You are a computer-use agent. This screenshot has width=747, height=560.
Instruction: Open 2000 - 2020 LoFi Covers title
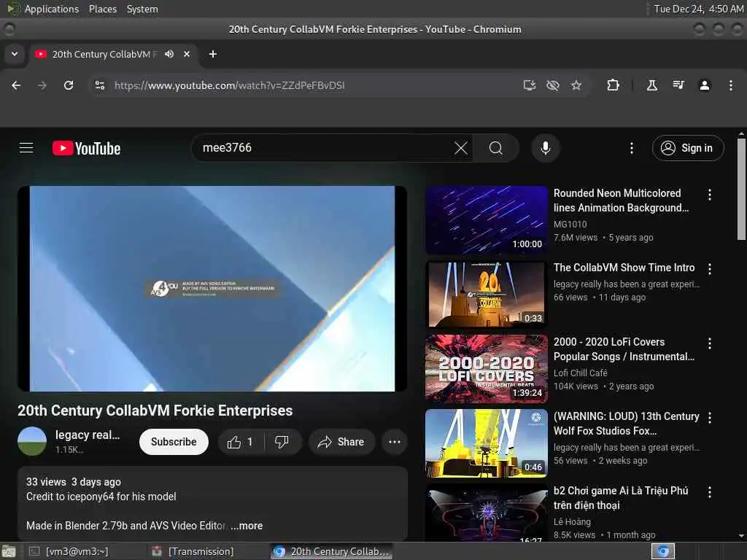(624, 349)
